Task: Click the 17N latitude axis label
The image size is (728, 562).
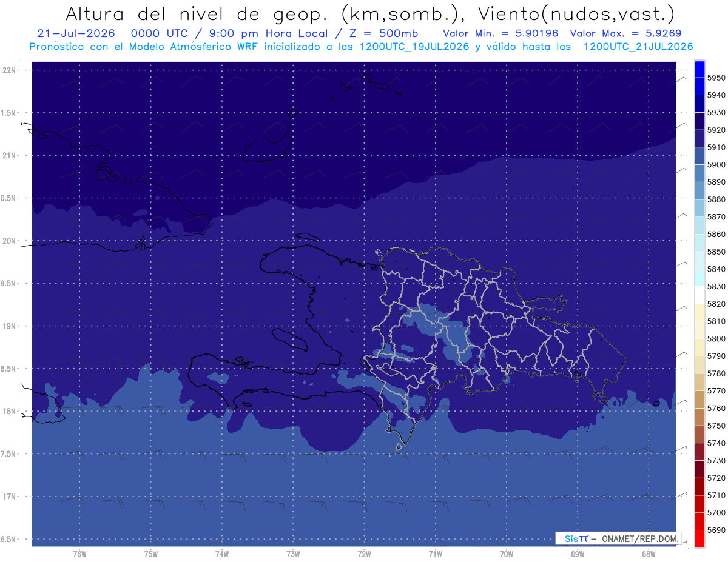Action: [10, 497]
